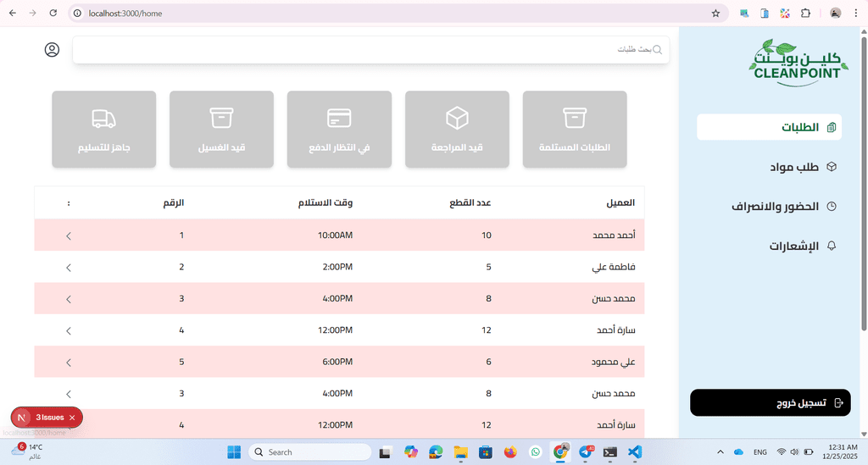
Task: Select the قيد المراجعة box card
Action: coord(457,129)
